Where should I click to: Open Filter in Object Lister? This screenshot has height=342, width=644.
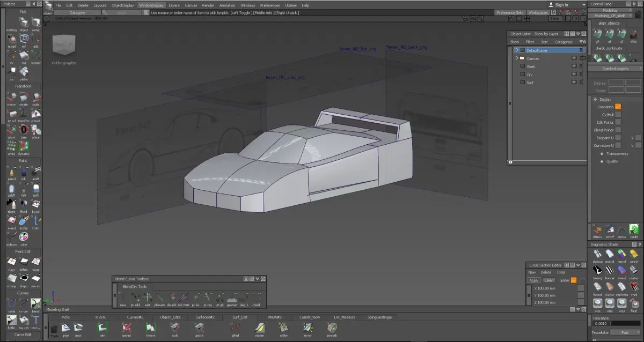point(530,42)
